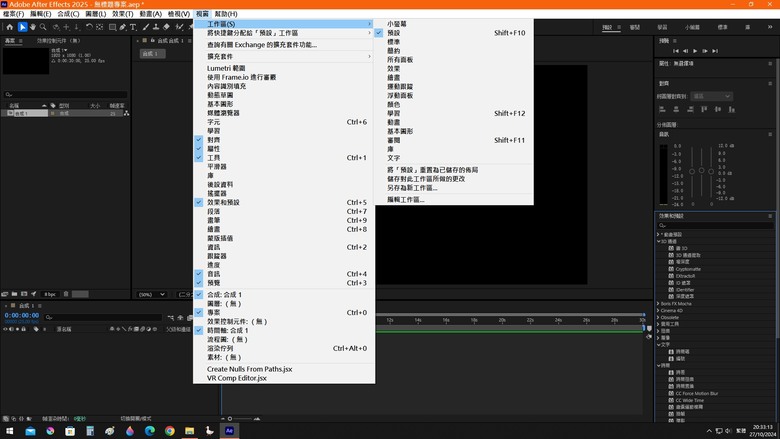The width and height of the screenshot is (780, 439).
Task: Click 查詢有關 Exchange 的擴充套件功能...
Action: pyautogui.click(x=284, y=45)
